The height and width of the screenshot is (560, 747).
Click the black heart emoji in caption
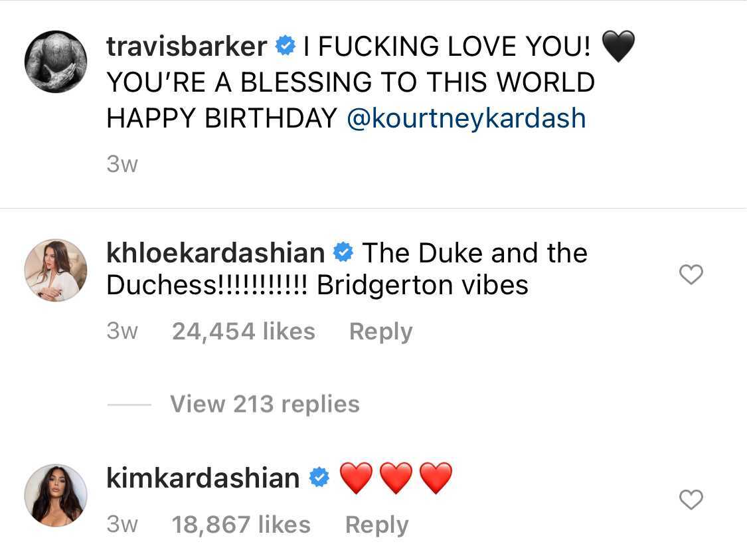618,45
